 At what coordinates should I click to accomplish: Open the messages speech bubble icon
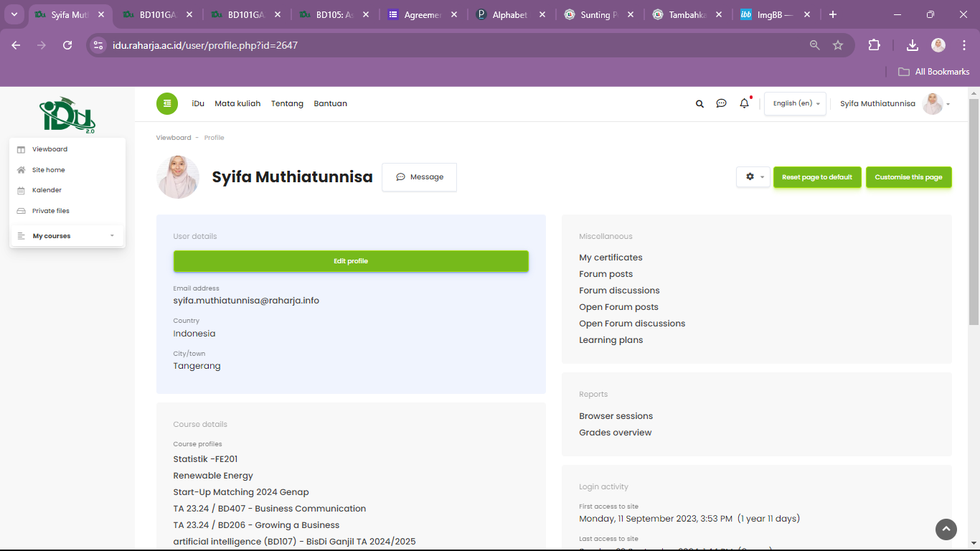click(x=721, y=103)
